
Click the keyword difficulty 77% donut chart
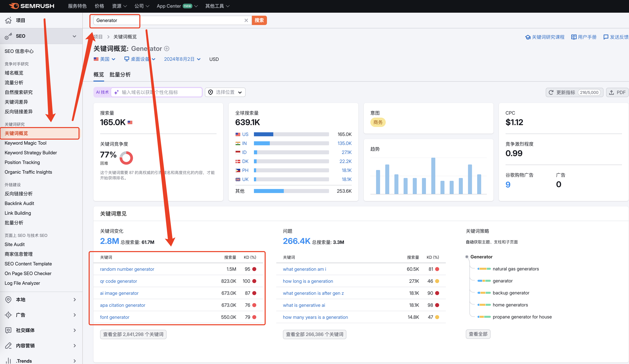point(126,158)
